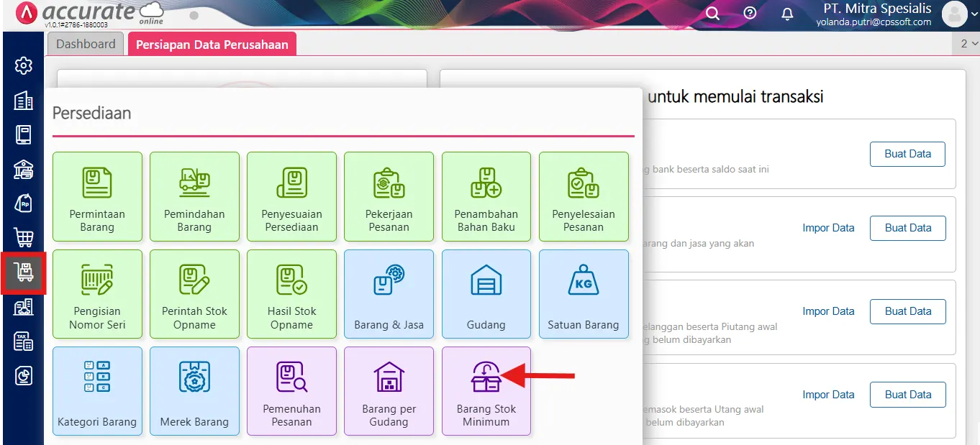The height and width of the screenshot is (445, 980).
Task: Open Barang & Jasa tile
Action: (x=389, y=294)
